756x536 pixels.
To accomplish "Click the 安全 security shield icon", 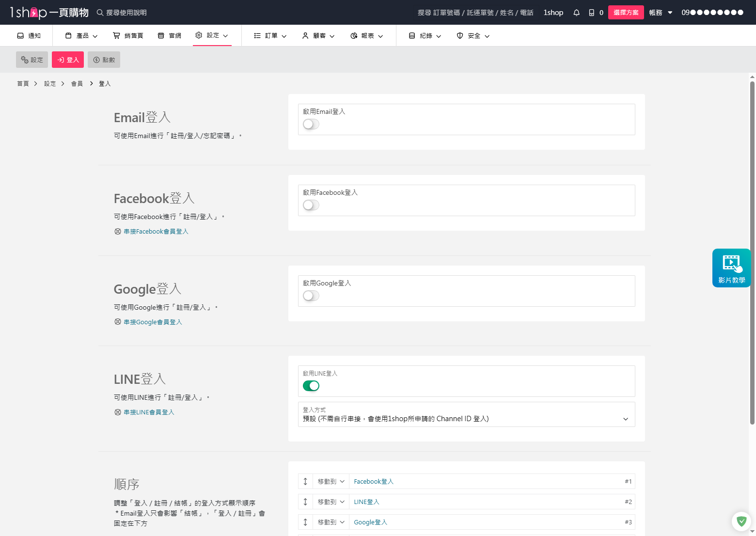I will tap(459, 35).
